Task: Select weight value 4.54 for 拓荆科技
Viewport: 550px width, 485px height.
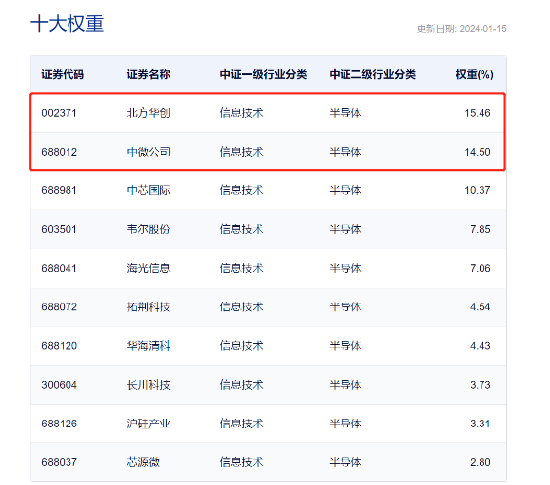Action: 480,307
